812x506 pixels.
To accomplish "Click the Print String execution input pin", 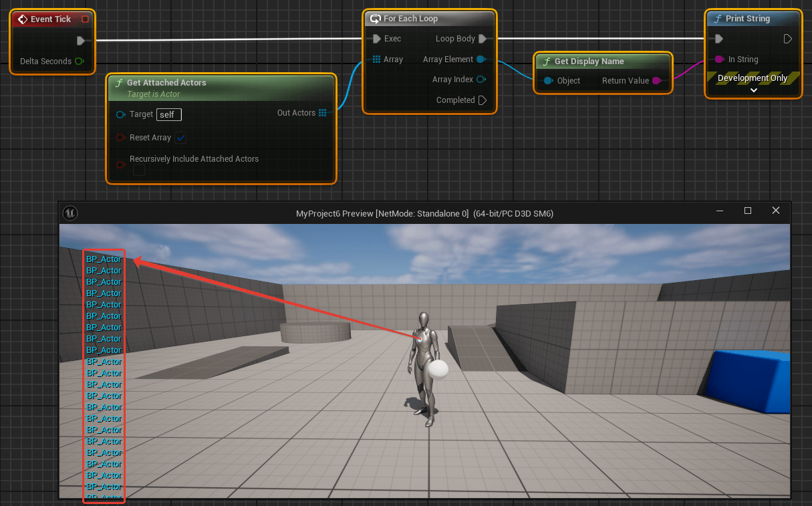I will point(719,39).
